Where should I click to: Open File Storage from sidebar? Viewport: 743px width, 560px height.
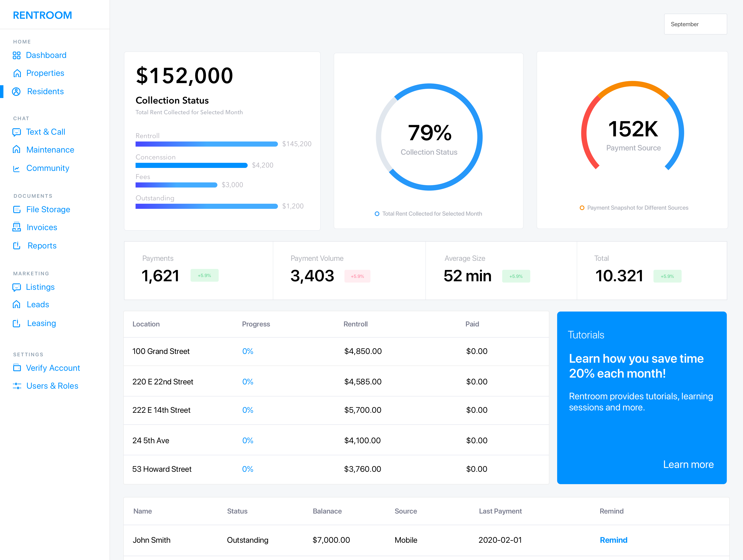pyautogui.click(x=48, y=209)
